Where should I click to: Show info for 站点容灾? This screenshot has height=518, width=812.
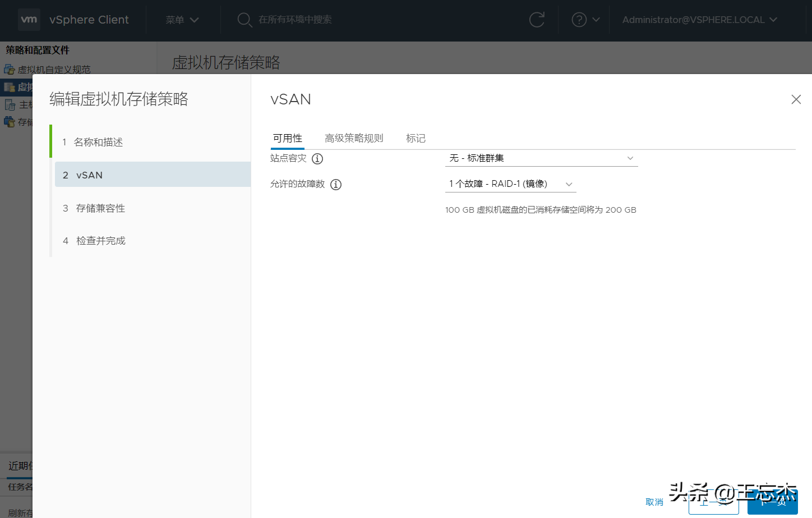pyautogui.click(x=317, y=159)
